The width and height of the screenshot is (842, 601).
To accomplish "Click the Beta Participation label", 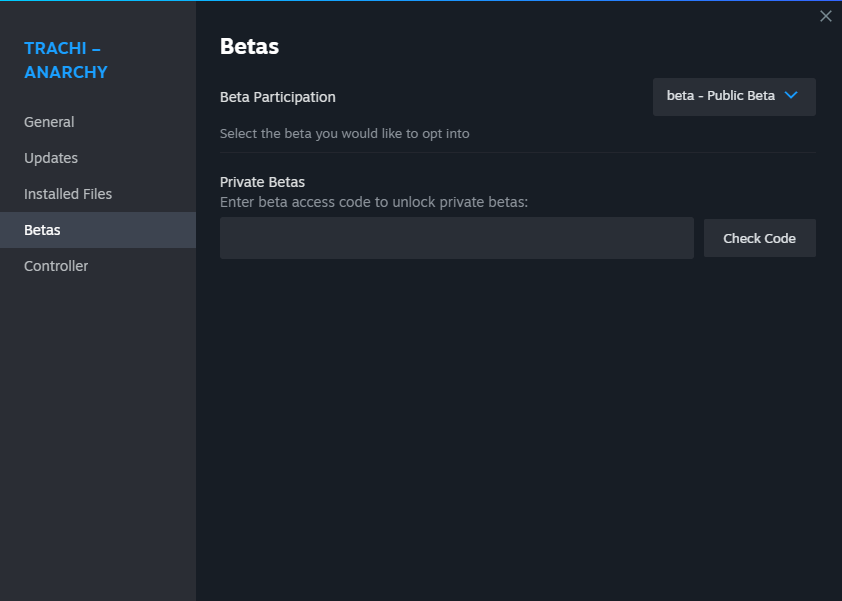I will (278, 97).
